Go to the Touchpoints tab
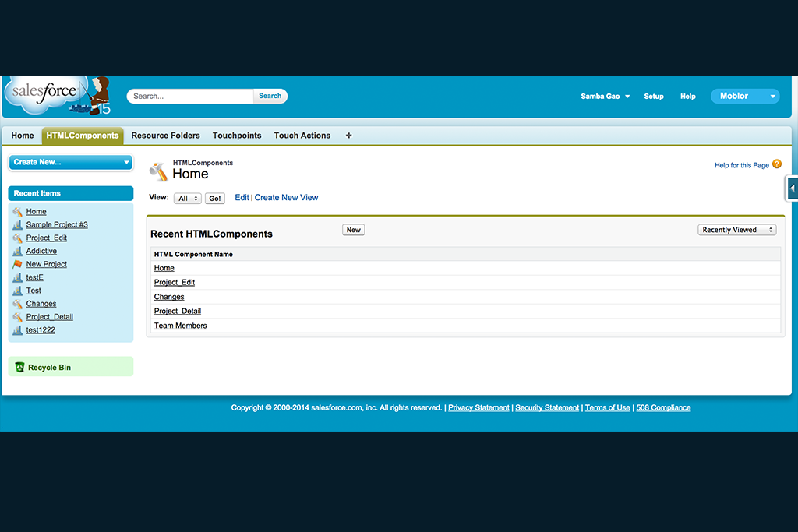The width and height of the screenshot is (798, 532). 237,136
